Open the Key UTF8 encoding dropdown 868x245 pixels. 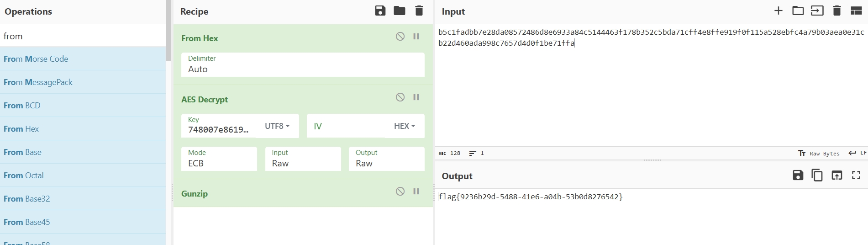277,126
